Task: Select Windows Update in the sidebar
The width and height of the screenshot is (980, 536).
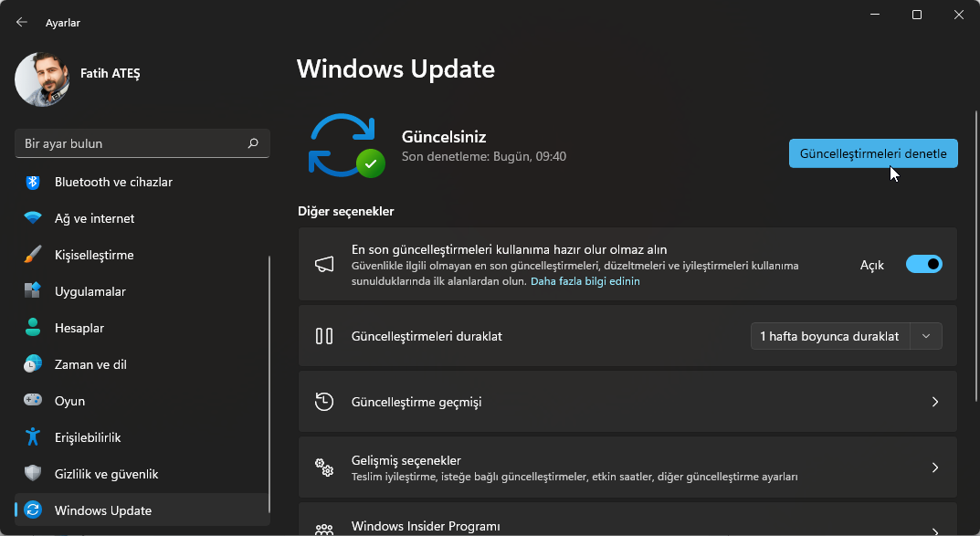Action: coord(103,510)
